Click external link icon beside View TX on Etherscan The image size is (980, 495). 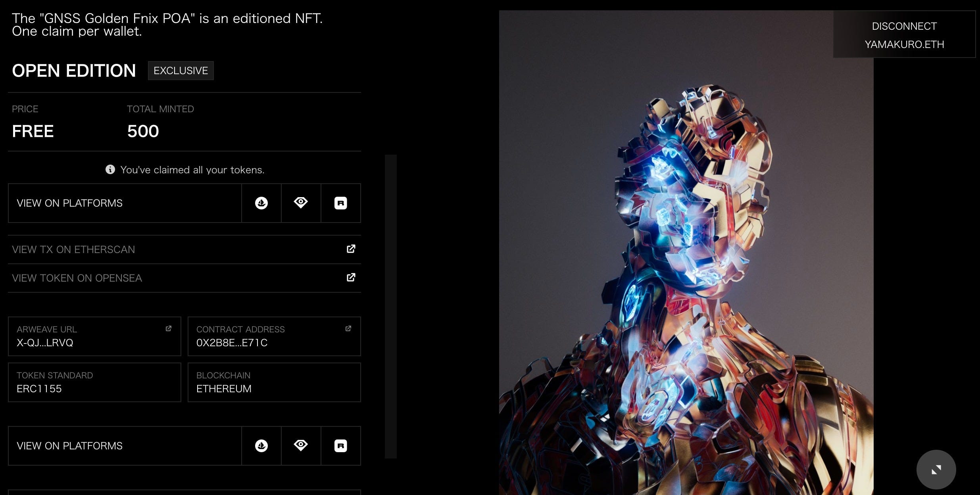coord(351,249)
